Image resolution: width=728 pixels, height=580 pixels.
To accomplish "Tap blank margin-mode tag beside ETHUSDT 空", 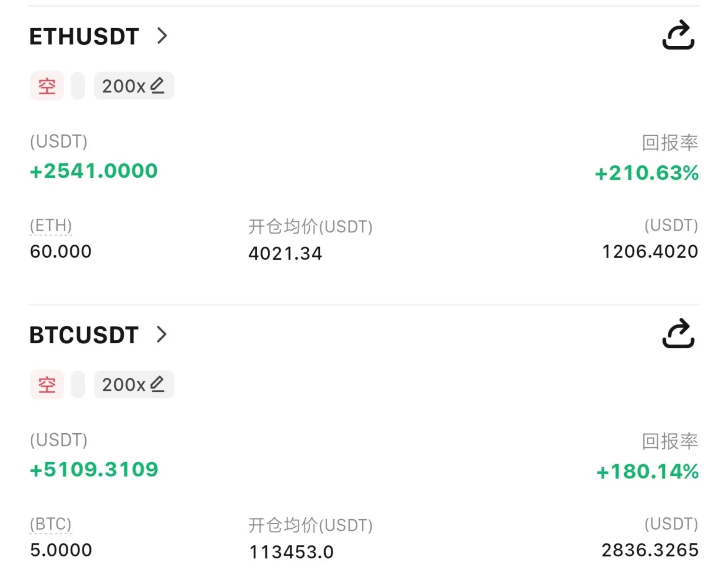I will tap(78, 86).
